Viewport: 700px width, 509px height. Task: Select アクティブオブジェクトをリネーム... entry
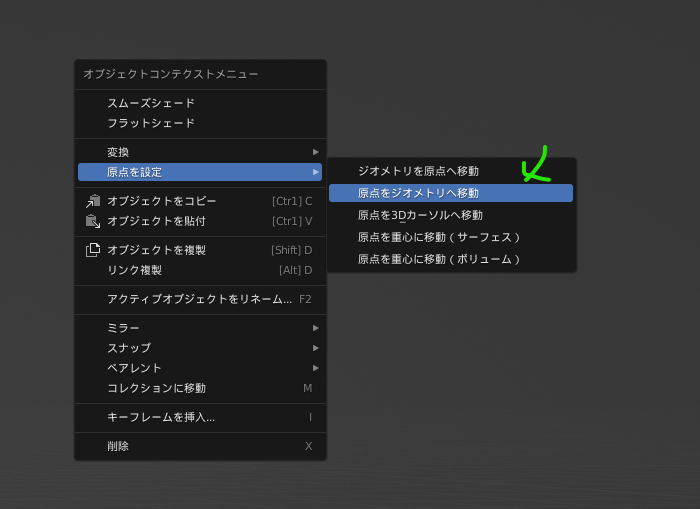pos(200,299)
